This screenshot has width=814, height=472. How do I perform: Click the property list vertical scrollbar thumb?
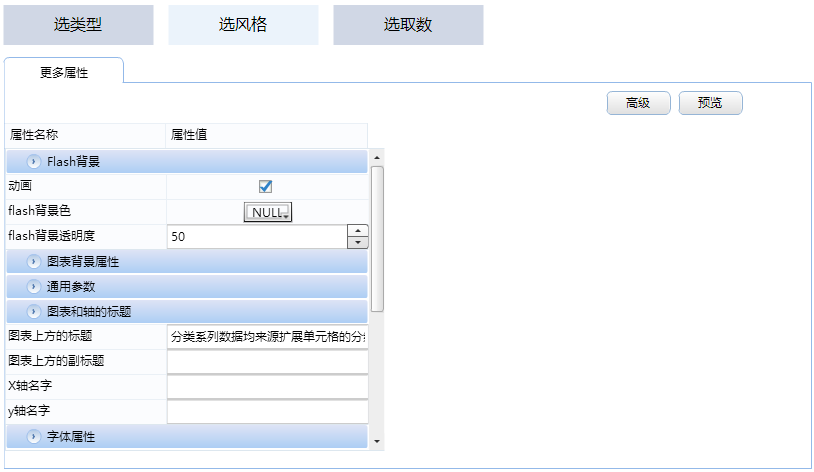click(377, 239)
